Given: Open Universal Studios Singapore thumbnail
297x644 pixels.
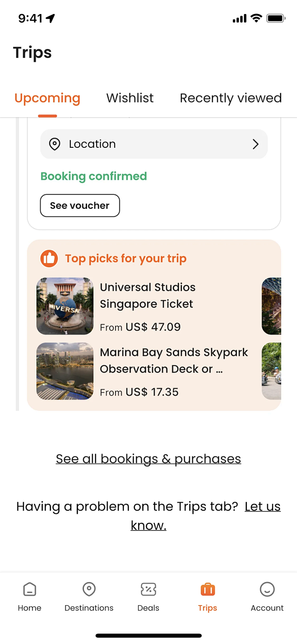Looking at the screenshot, I should tap(65, 306).
